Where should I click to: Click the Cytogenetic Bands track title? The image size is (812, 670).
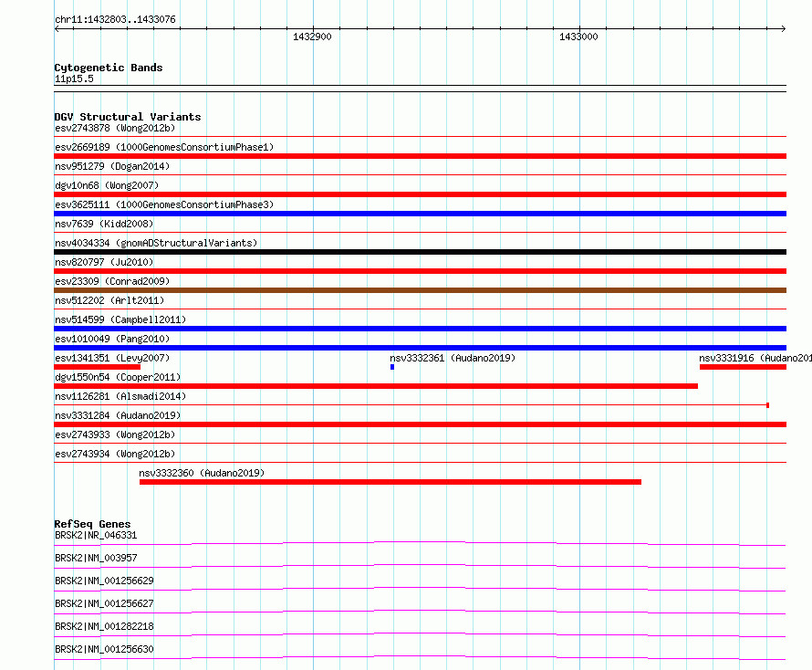coord(109,68)
